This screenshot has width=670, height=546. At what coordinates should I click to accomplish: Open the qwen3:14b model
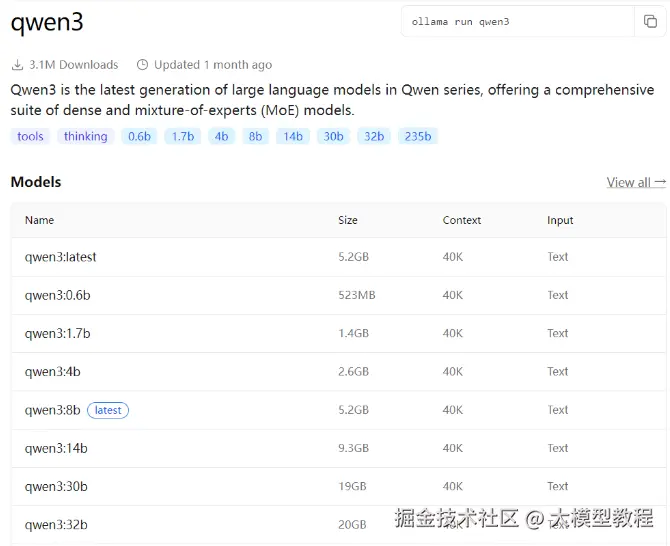(x=56, y=448)
